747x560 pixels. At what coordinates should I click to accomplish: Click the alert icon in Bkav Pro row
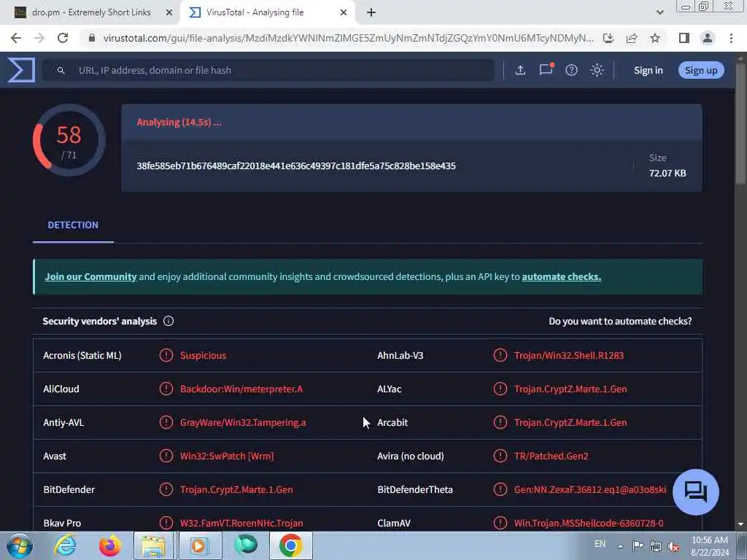click(166, 523)
